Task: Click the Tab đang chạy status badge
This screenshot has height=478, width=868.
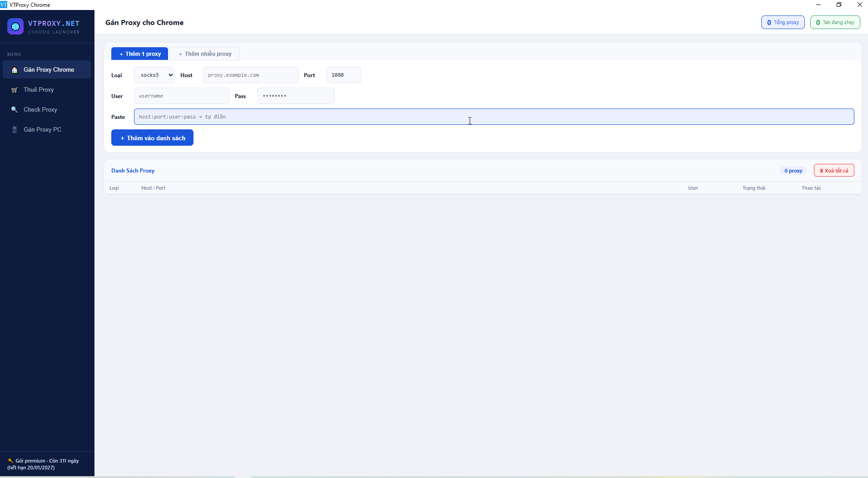Action: point(835,22)
